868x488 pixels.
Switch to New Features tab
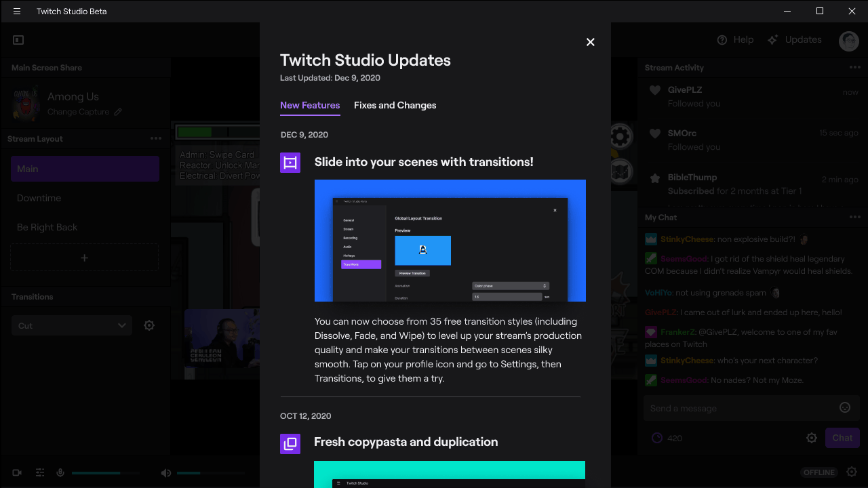[310, 106]
